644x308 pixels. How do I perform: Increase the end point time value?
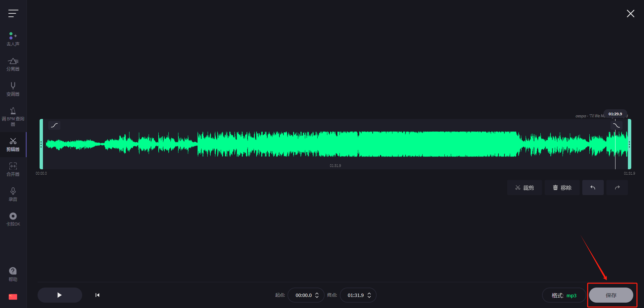pyautogui.click(x=369, y=293)
